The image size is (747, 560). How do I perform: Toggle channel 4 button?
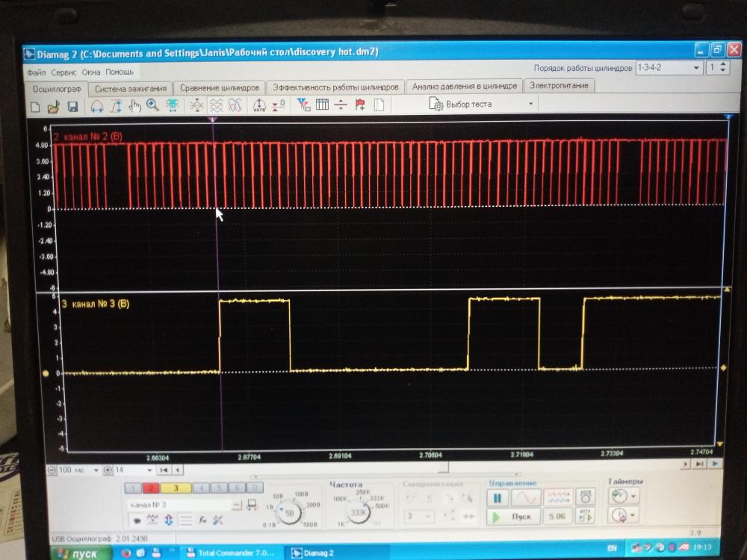(x=202, y=488)
